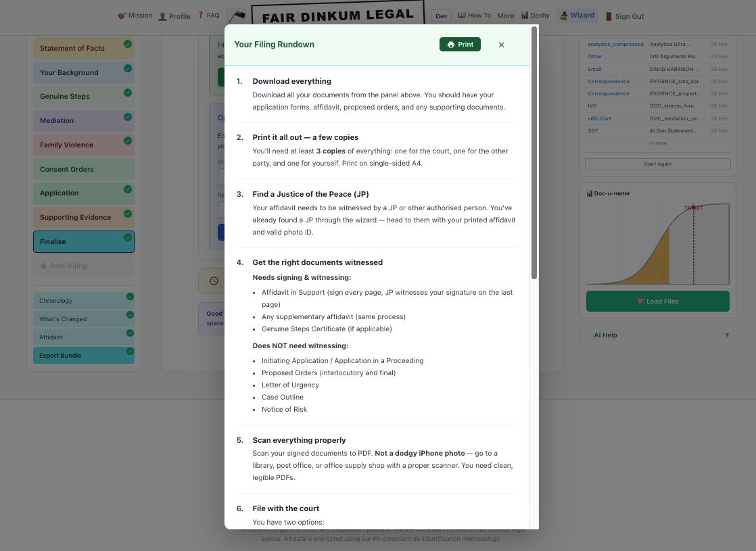Click the red question mark FAQ icon
Screen dimensions: 756x551
201,16
